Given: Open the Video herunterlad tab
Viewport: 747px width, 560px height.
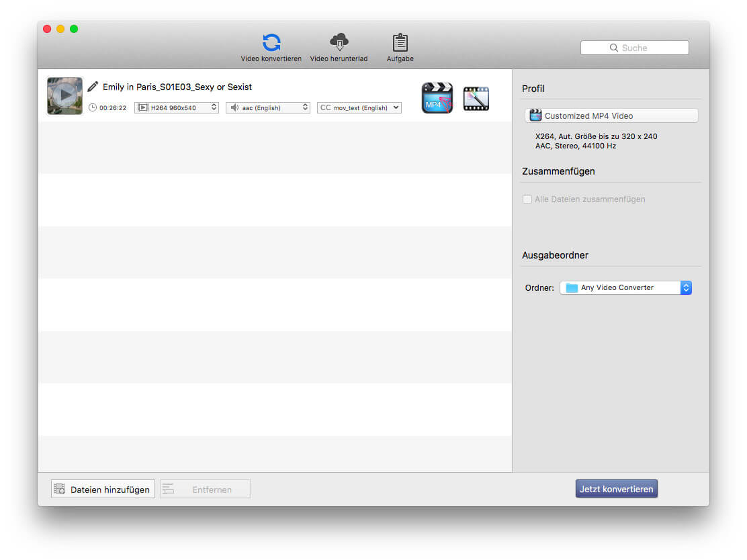Looking at the screenshot, I should click(339, 48).
